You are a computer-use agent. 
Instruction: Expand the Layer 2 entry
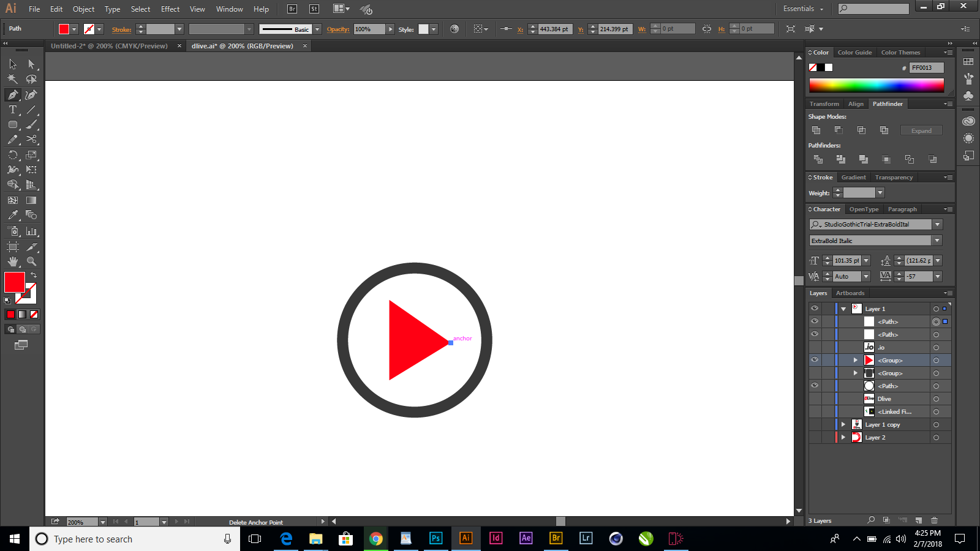(844, 437)
